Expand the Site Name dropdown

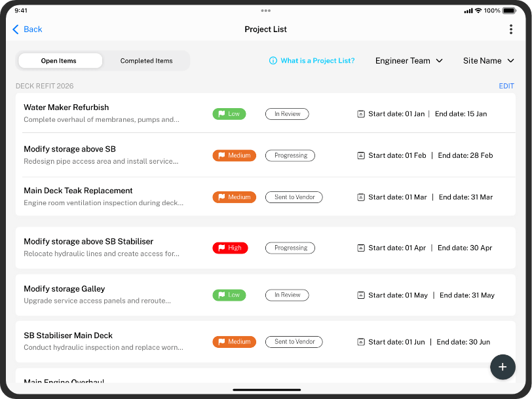click(488, 61)
